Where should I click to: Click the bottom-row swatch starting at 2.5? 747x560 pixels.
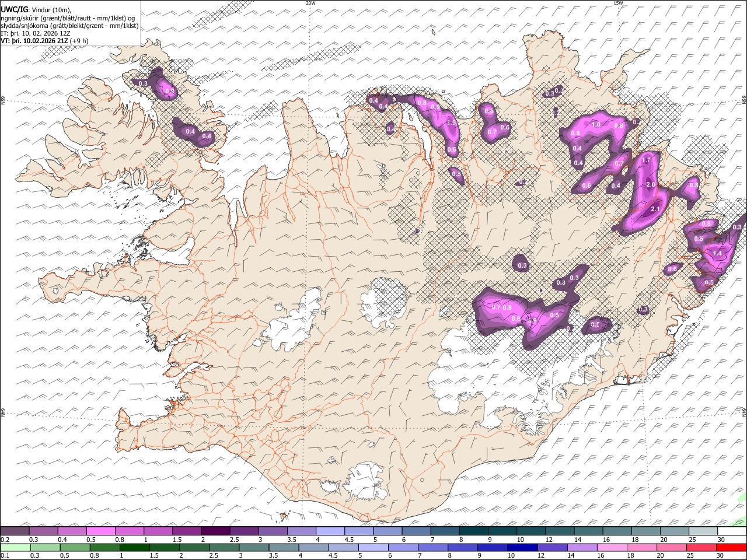[x=224, y=547]
